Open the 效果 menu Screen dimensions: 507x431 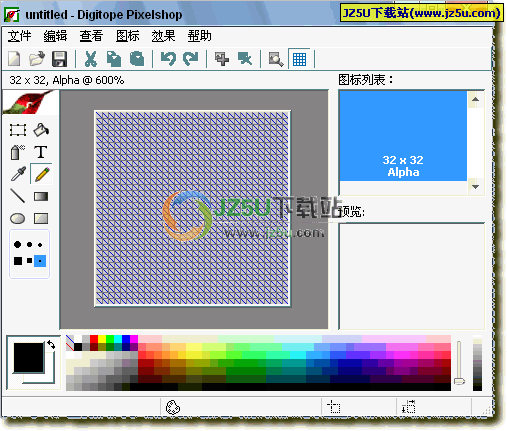point(163,36)
